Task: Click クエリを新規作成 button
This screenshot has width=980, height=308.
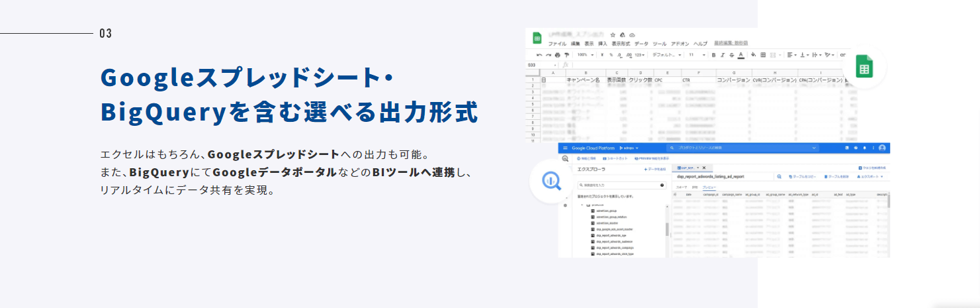Action: click(872, 168)
